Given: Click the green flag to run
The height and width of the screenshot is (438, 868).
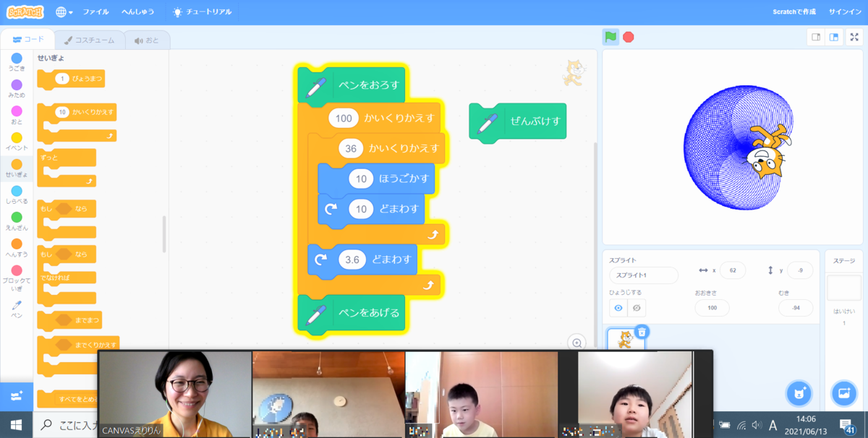Looking at the screenshot, I should click(x=611, y=37).
